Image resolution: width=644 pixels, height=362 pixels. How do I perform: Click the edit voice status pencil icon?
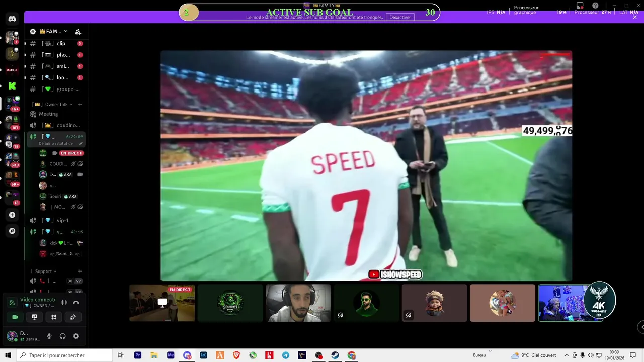(x=80, y=143)
